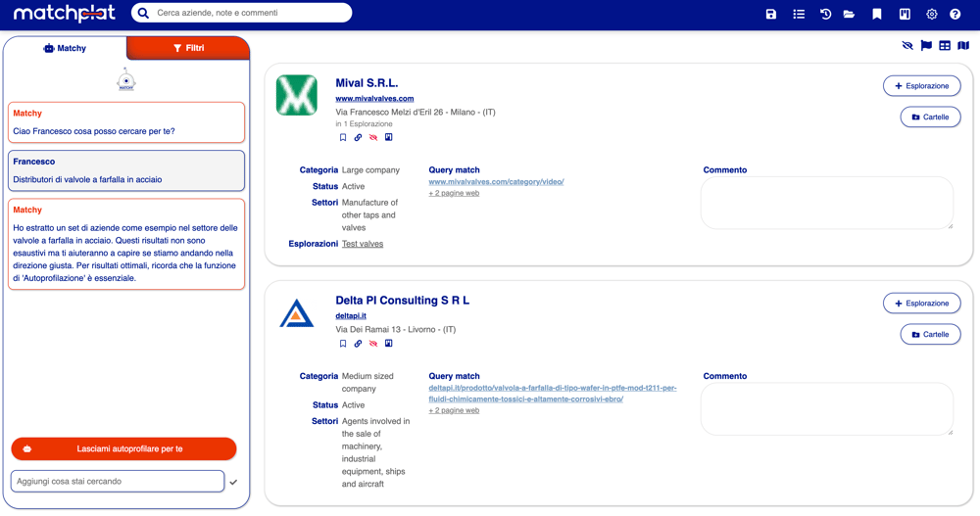Viewport: 980px width, 516px height.
Task: Click 'Via Dei Ramai 13 - Livorno - (IT)' address
Action: click(x=396, y=329)
